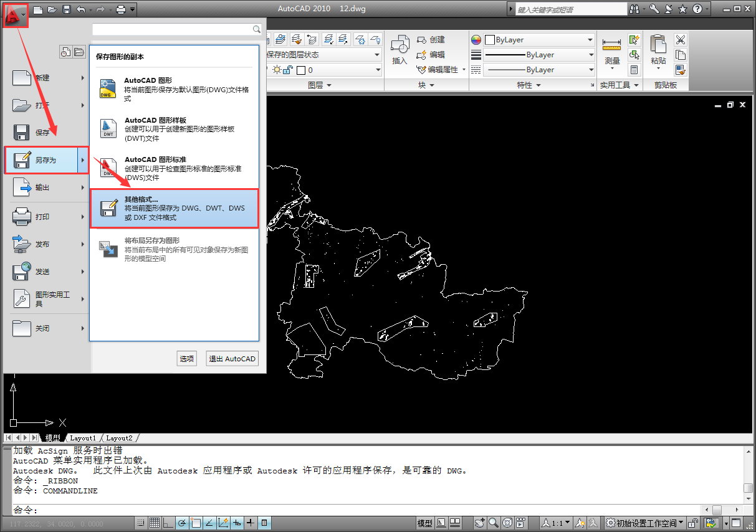The height and width of the screenshot is (532, 756).
Task: Choose AutoCAD 图形 DWG save option
Action: [x=175, y=89]
